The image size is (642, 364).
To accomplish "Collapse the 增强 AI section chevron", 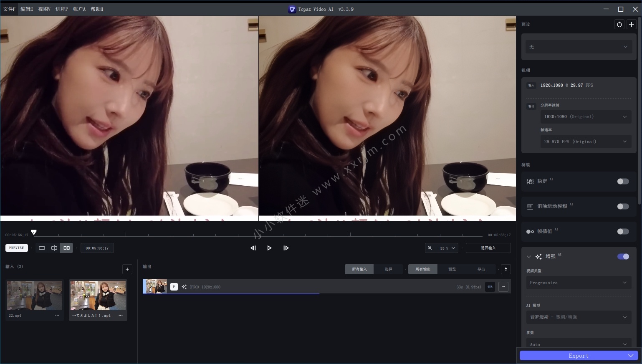I will 529,256.
